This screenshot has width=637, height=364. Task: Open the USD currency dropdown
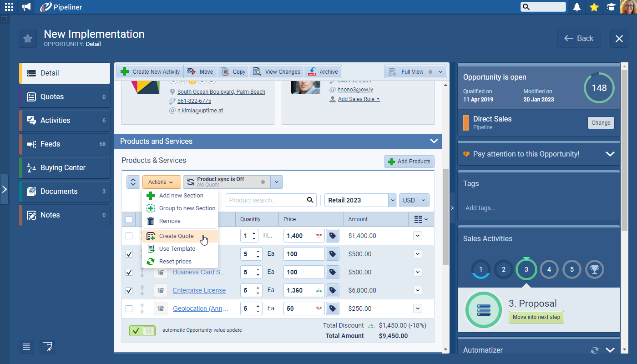coord(414,200)
